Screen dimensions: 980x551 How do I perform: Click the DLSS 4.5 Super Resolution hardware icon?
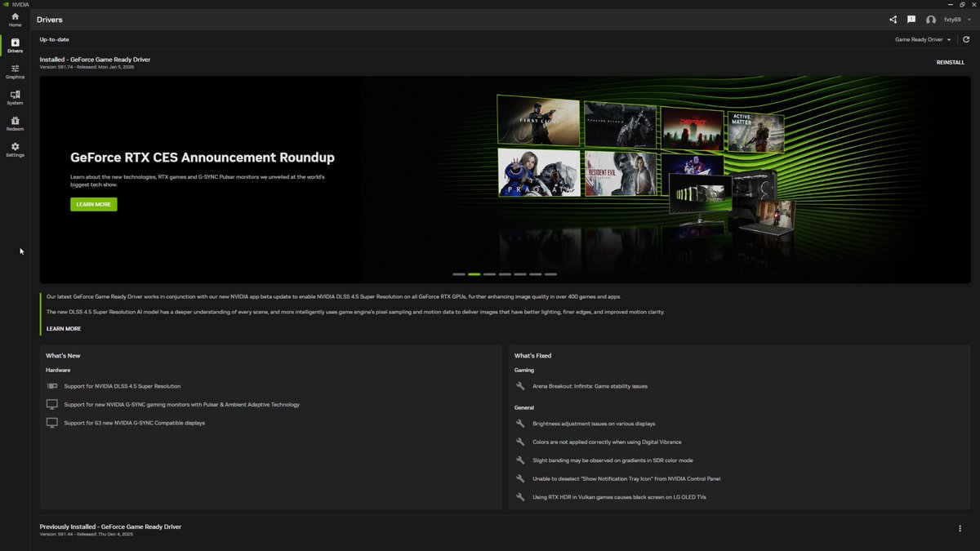click(52, 386)
